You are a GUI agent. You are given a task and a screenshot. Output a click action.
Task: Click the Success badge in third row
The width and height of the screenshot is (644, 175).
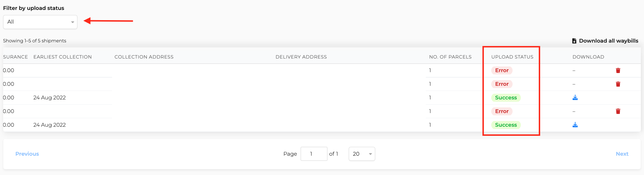pyautogui.click(x=506, y=98)
